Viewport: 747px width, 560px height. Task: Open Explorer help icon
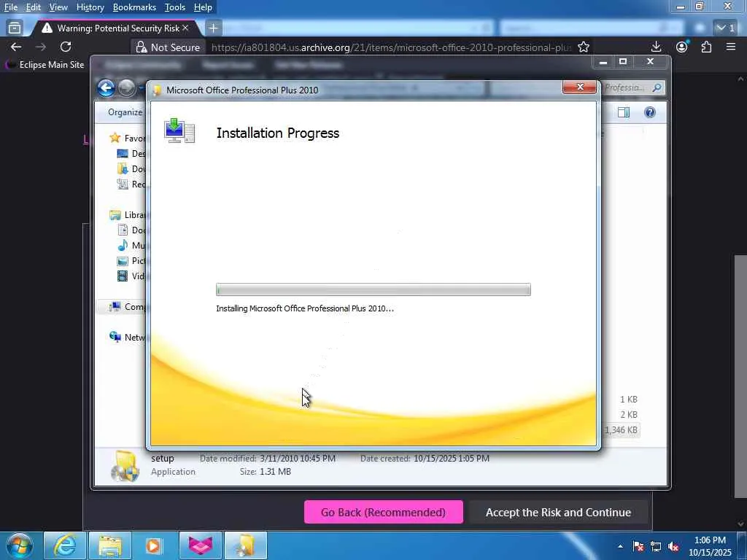(650, 112)
